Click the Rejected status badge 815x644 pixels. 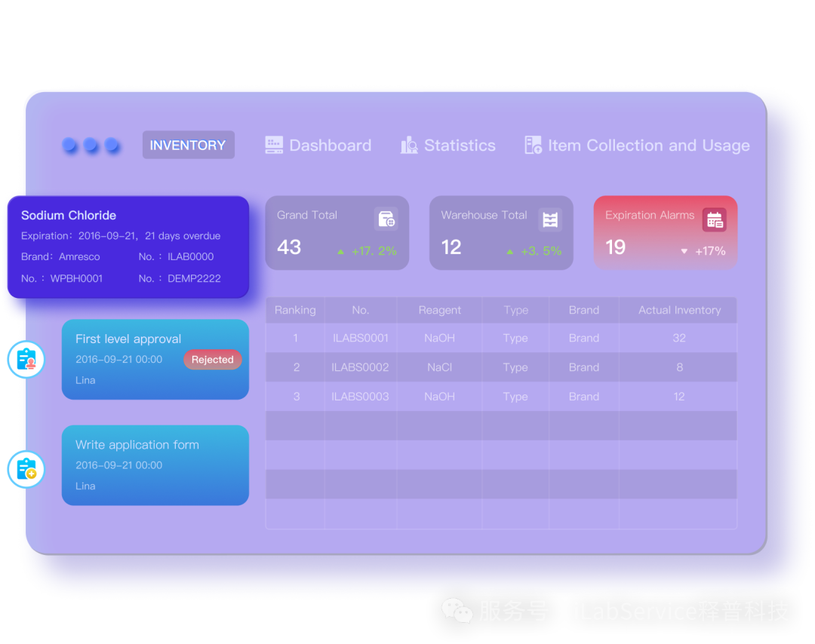coord(212,360)
